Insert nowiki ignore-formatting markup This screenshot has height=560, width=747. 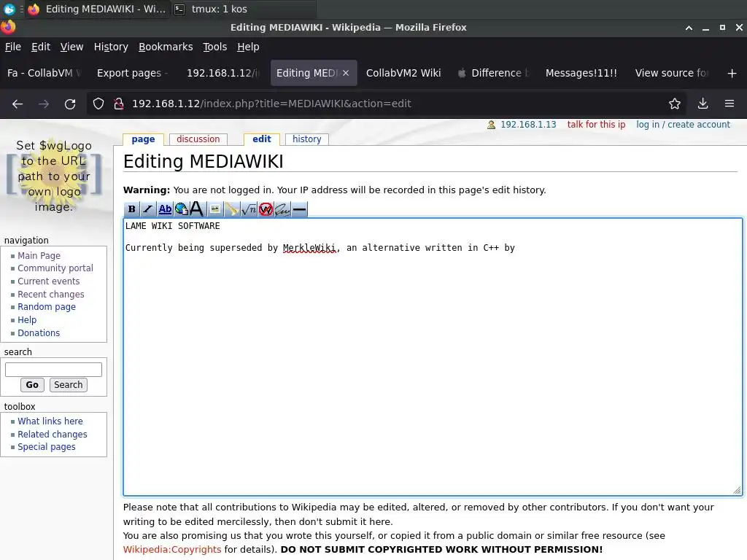(266, 209)
